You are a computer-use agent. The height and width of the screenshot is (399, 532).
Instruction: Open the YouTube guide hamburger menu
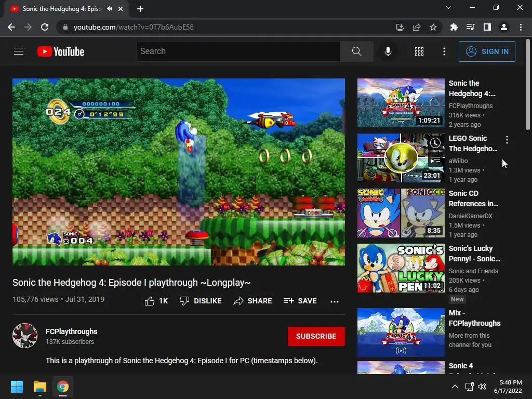(x=19, y=51)
